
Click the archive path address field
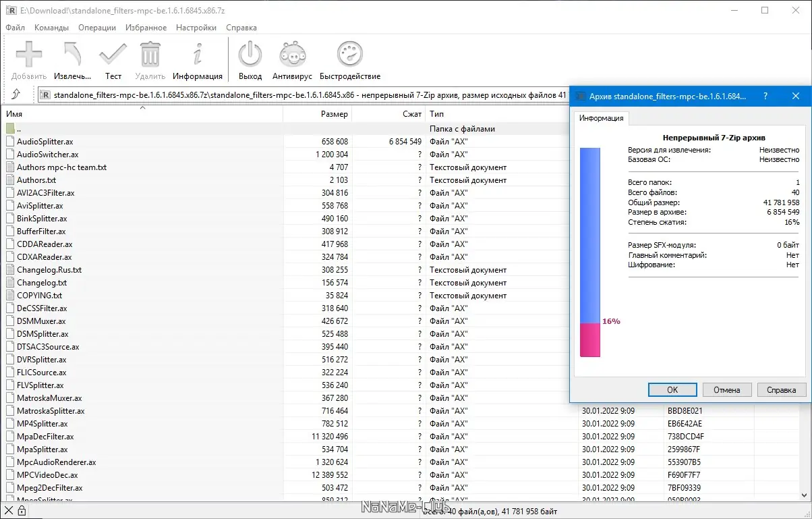(x=303, y=95)
